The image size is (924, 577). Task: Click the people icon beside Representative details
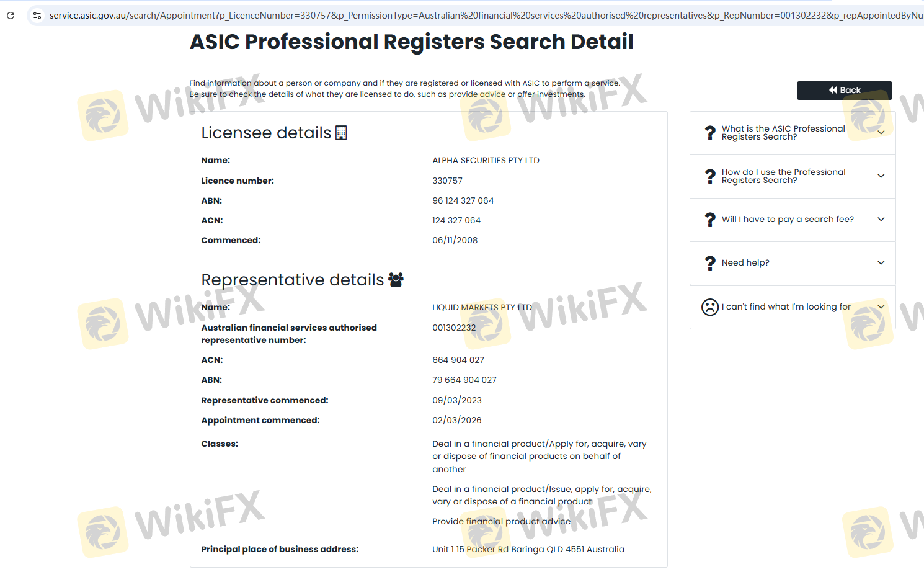(396, 279)
